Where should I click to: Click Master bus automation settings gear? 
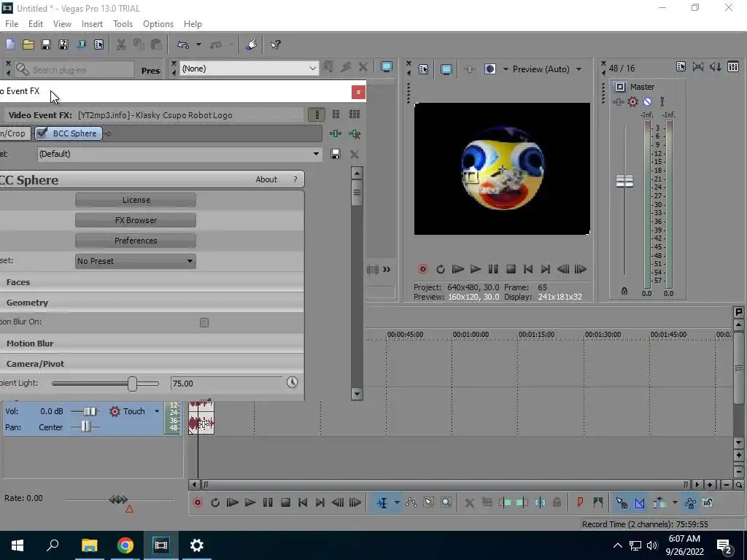tap(632, 101)
